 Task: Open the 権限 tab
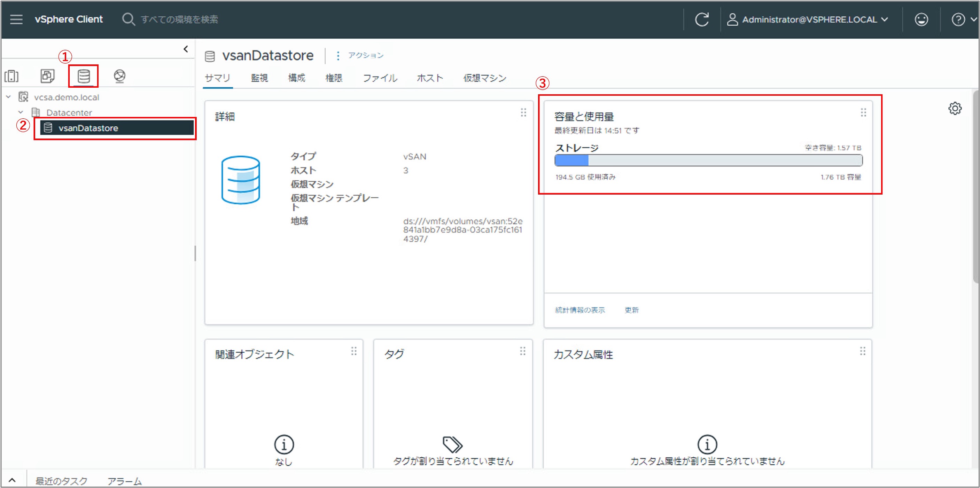pyautogui.click(x=334, y=78)
